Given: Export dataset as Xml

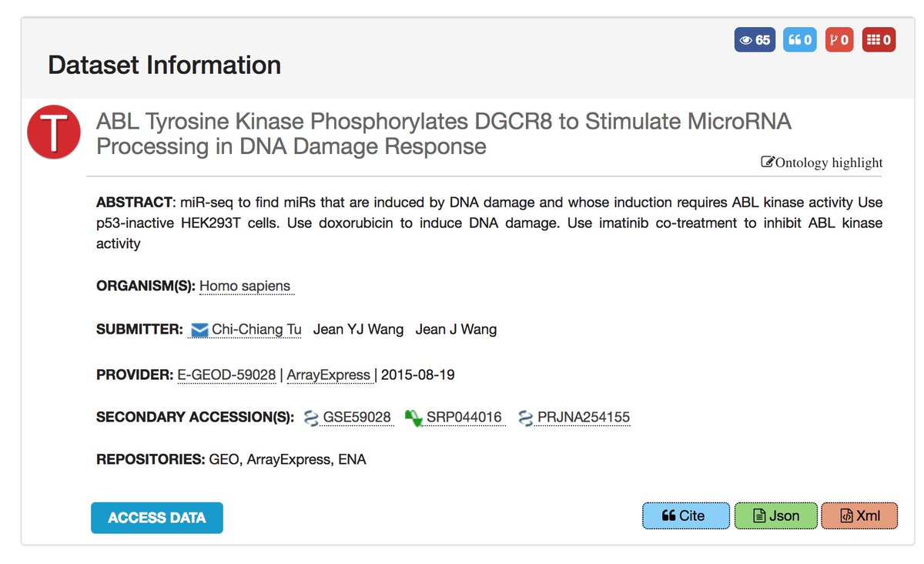Looking at the screenshot, I should point(860,515).
